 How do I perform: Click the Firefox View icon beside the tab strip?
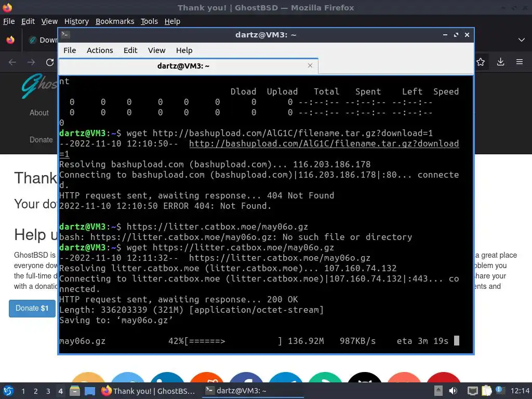point(10,40)
